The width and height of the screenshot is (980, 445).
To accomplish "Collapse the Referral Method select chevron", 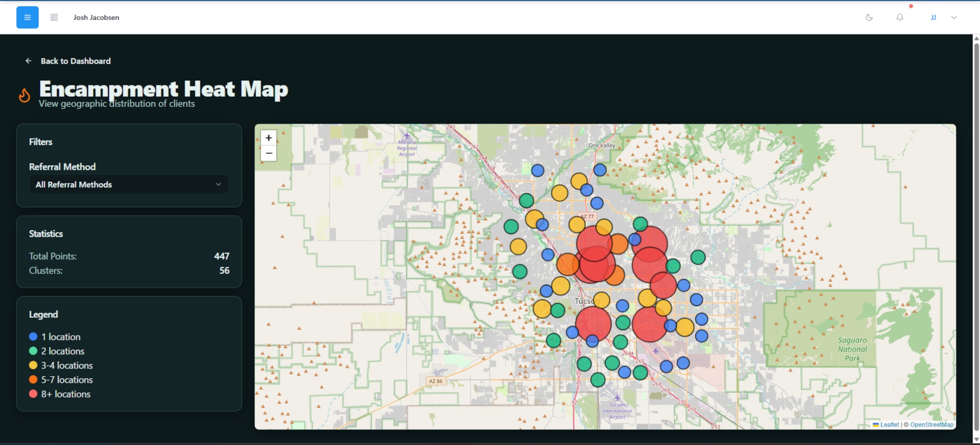I will (219, 184).
